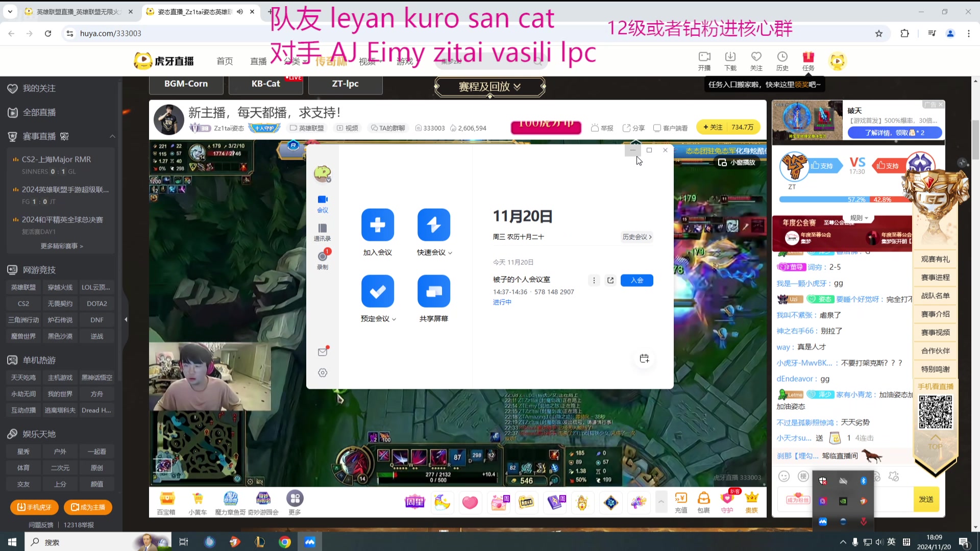This screenshot has height=551, width=980.
Task: Send the chat message with 发送
Action: coord(926,499)
